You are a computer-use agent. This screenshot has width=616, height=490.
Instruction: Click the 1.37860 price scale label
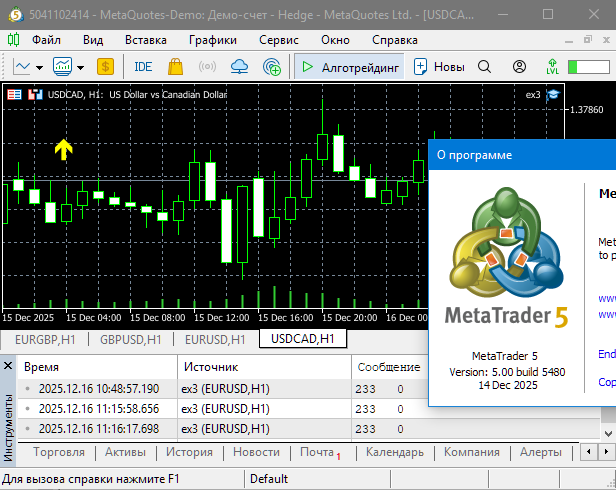(586, 110)
